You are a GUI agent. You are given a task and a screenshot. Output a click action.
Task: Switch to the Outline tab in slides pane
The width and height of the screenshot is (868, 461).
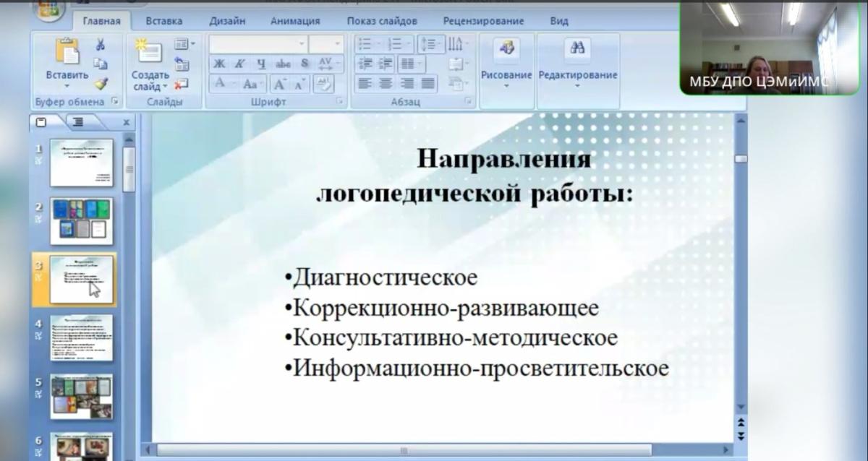[79, 122]
